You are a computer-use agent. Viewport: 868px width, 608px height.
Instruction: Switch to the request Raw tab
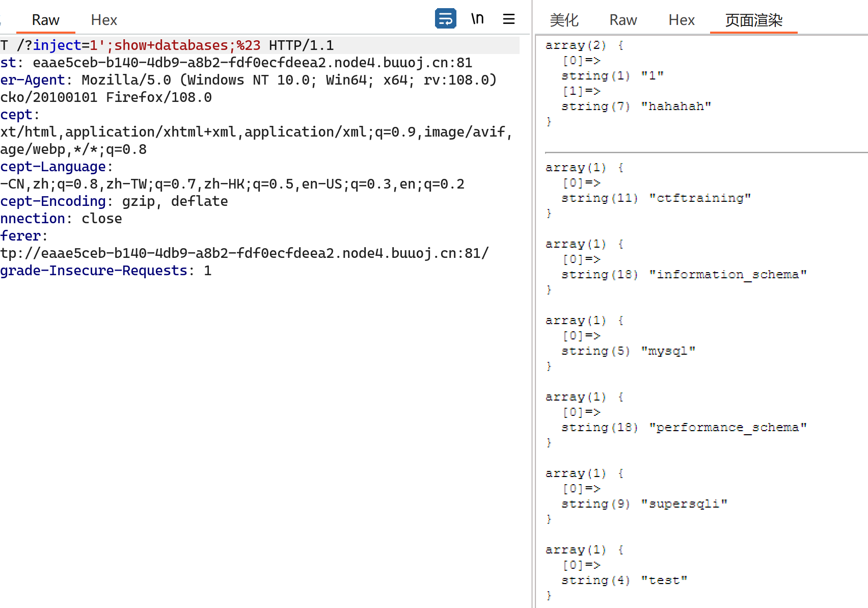click(45, 20)
